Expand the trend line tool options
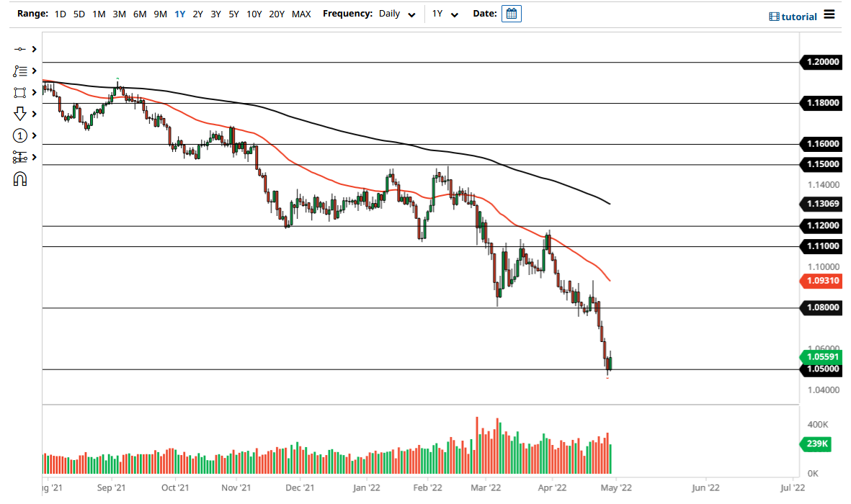Image resolution: width=851 pixels, height=504 pixels. pyautogui.click(x=34, y=49)
